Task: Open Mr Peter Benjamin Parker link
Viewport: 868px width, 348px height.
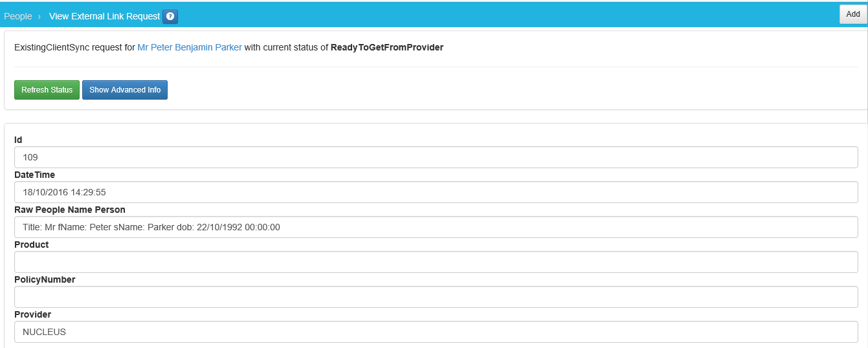Action: tap(190, 47)
